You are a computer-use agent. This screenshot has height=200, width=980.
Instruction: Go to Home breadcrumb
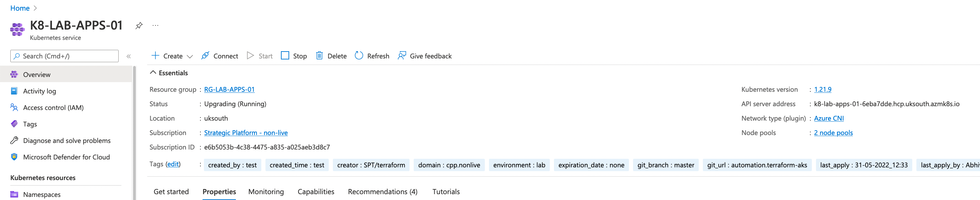(x=20, y=8)
